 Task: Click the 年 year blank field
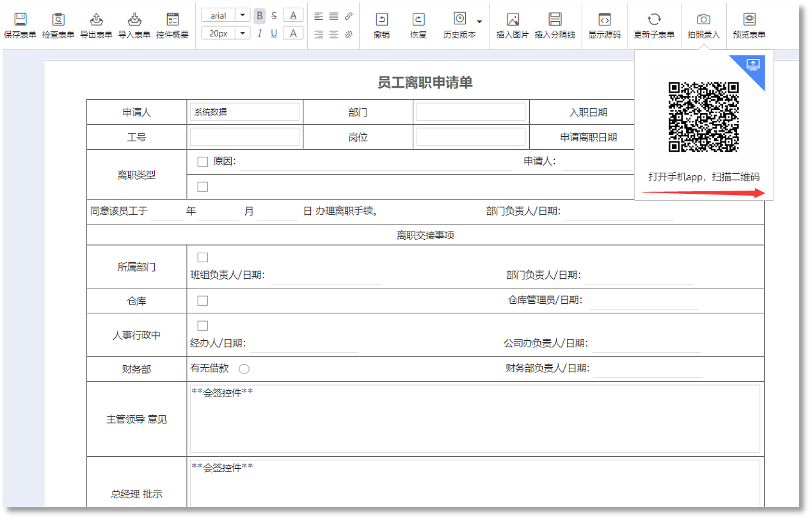click(x=168, y=212)
